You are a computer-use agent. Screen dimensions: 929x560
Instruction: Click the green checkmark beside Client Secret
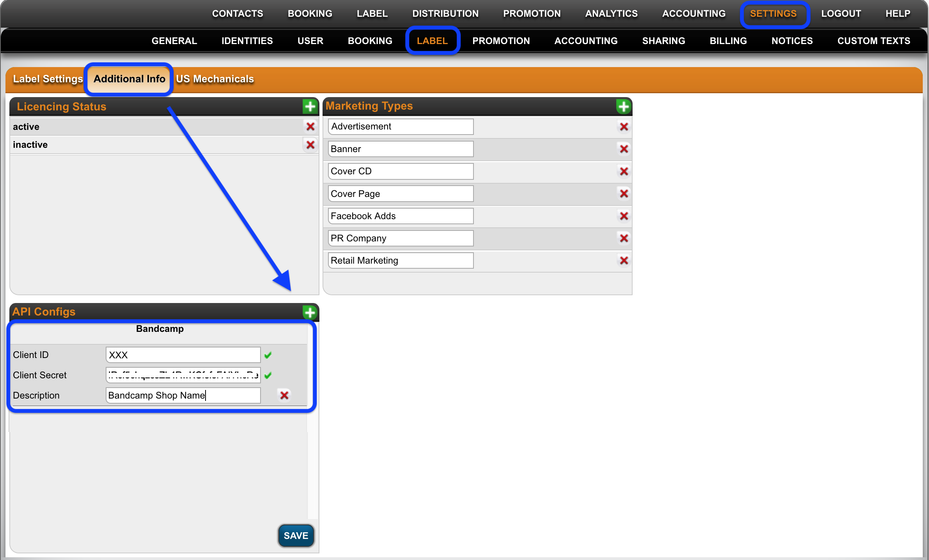[268, 375]
